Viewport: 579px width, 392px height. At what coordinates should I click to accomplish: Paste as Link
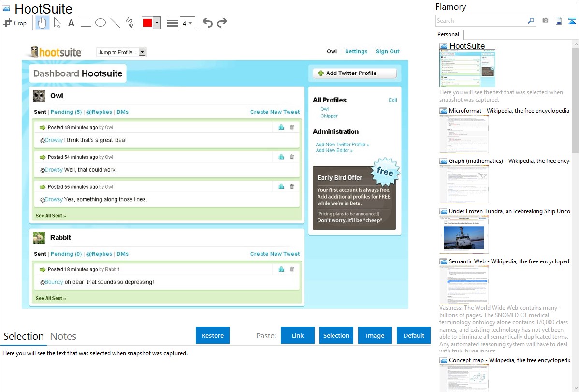tap(298, 335)
